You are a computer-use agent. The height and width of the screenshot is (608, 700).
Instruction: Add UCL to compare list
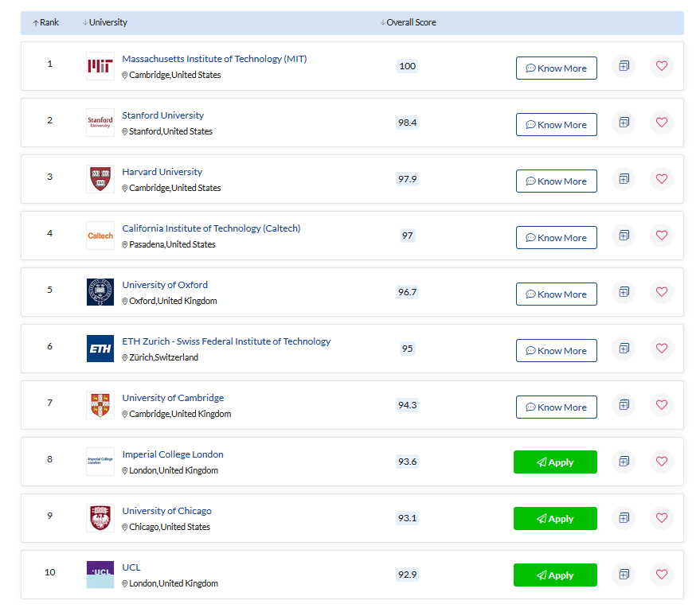[x=624, y=575]
